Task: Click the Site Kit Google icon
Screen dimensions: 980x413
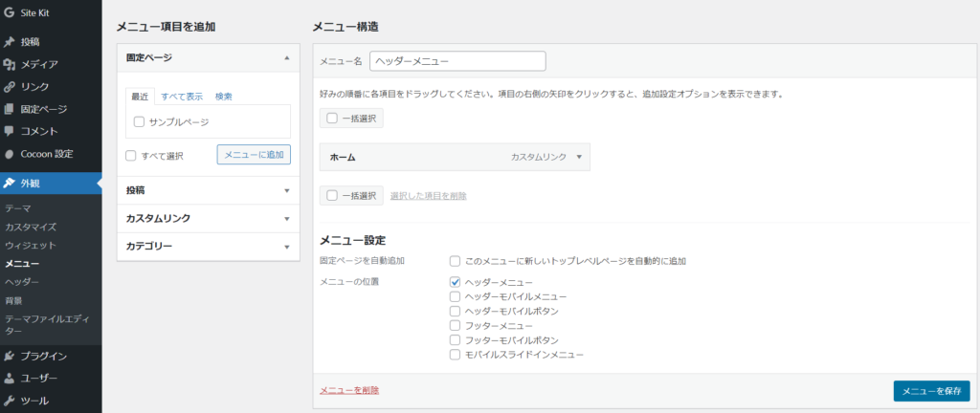Action: 10,13
